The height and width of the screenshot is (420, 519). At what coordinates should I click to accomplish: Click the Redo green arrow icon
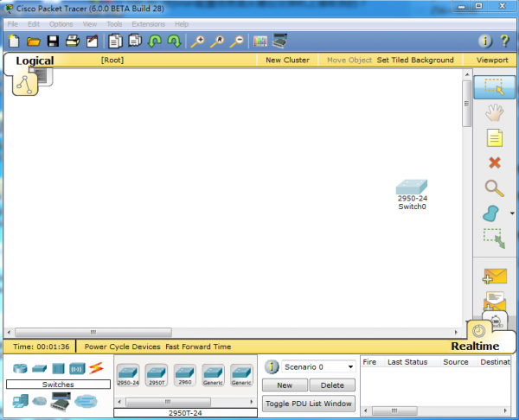point(174,41)
